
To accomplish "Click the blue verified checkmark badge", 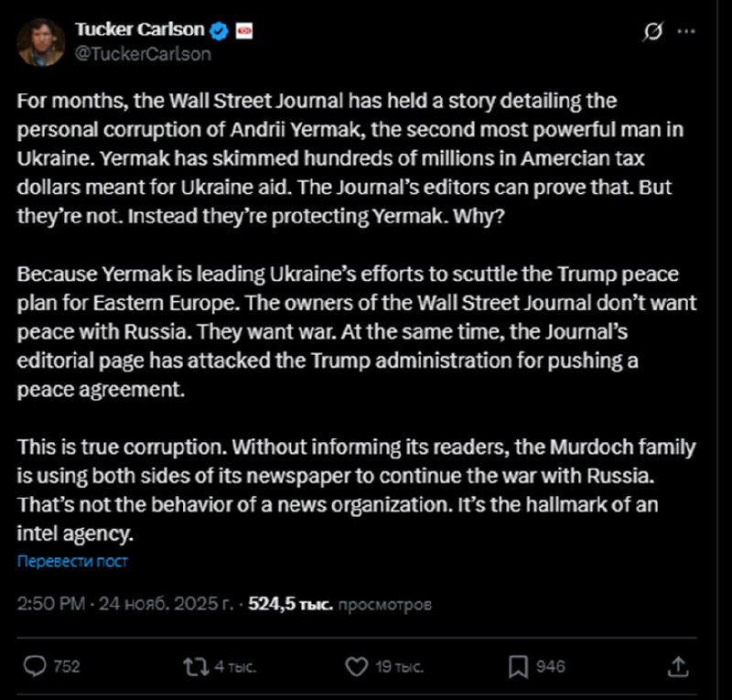I will click(x=220, y=31).
